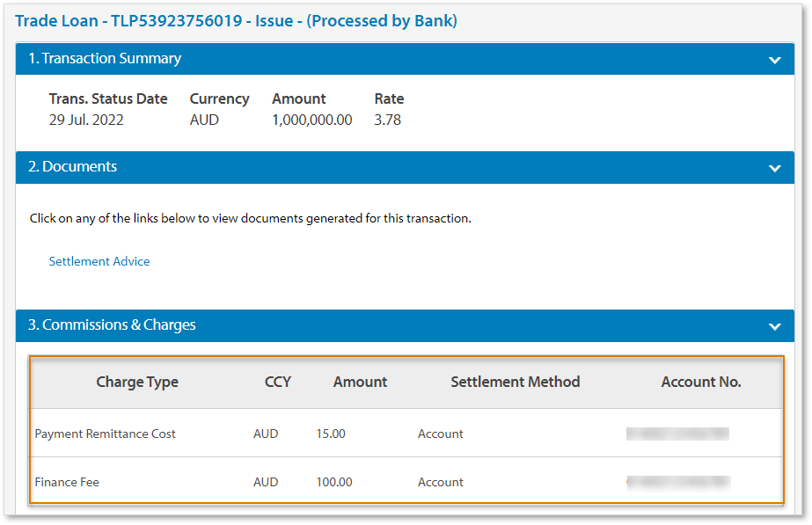Screen dimensions: 812x525
Task: Collapse the Documents section chevron
Action: pyautogui.click(x=774, y=168)
